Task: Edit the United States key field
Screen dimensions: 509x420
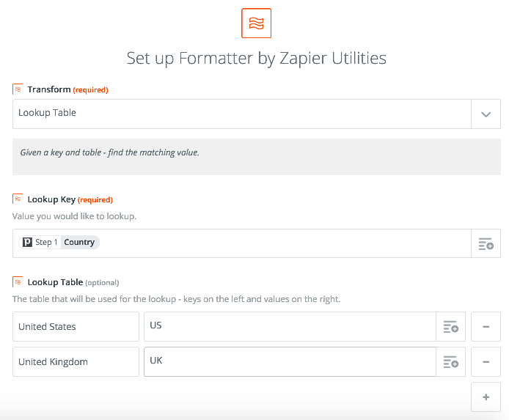Action: click(x=76, y=327)
